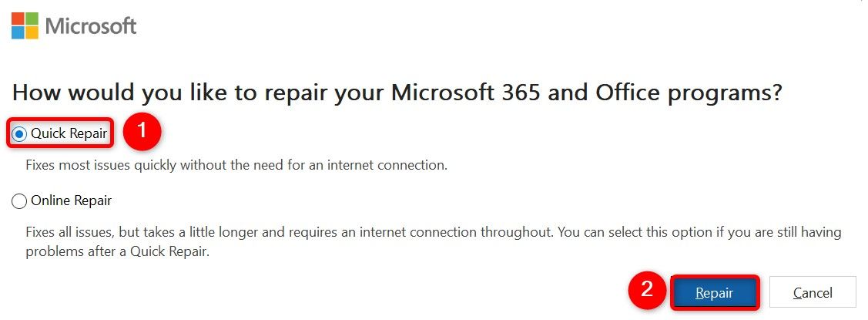Click the Microsoft four-square logo
This screenshot has height=320, width=868.
[x=25, y=25]
